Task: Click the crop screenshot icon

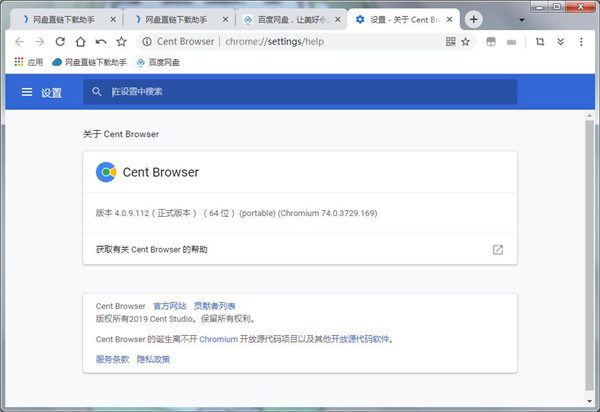Action: 540,41
